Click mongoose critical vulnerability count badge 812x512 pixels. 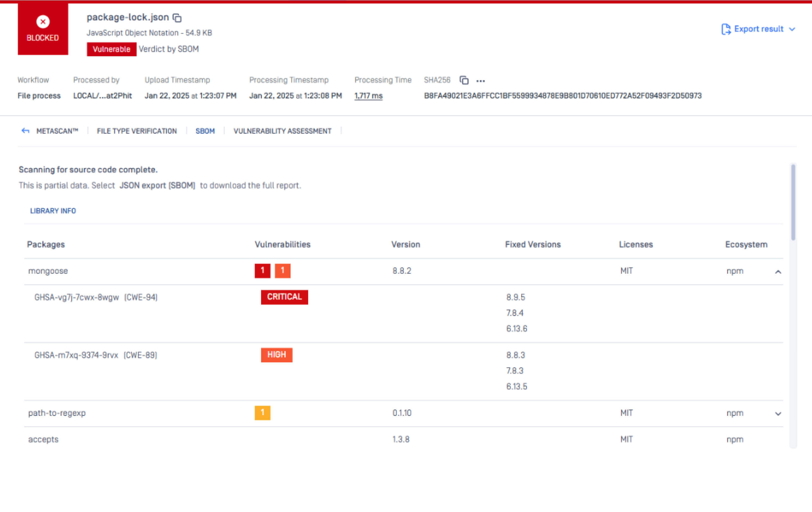point(262,271)
